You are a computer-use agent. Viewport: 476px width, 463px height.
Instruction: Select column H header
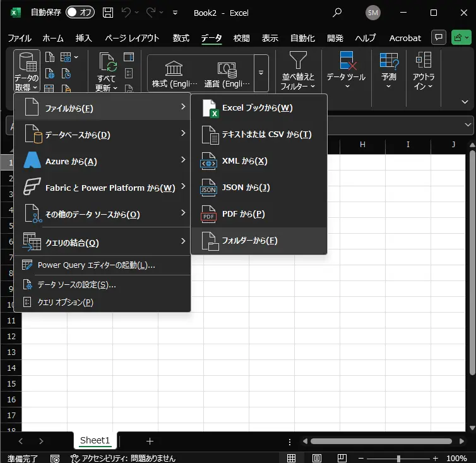coord(362,144)
